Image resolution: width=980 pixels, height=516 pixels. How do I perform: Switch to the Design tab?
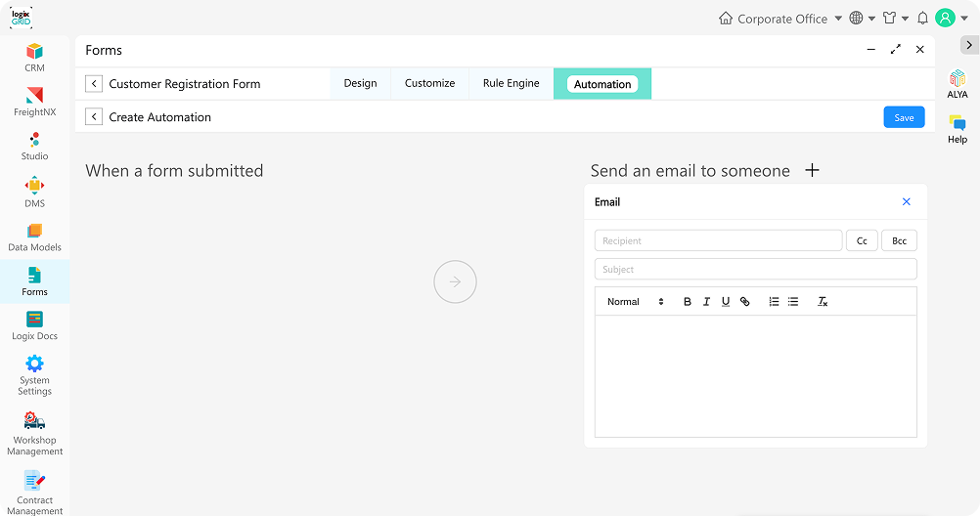[360, 84]
